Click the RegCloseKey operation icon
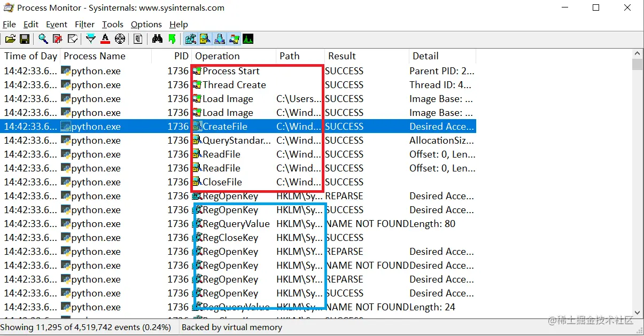644x336 pixels. tap(197, 238)
